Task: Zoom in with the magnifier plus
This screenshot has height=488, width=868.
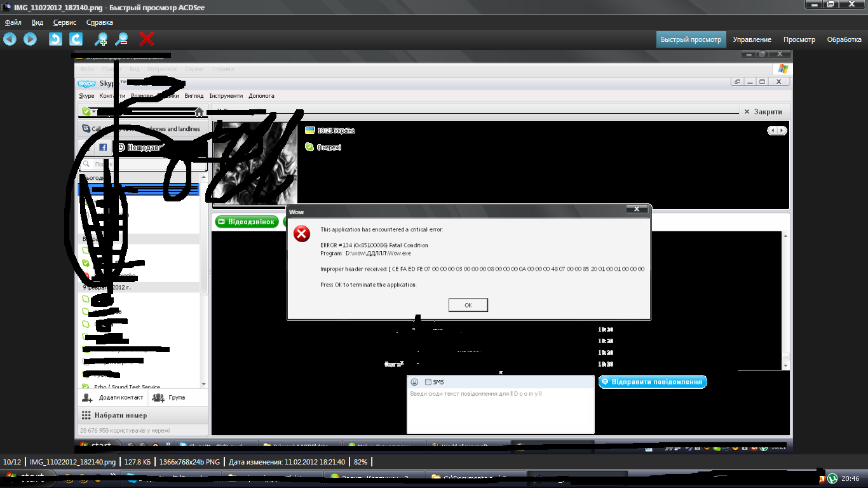Action: point(101,39)
